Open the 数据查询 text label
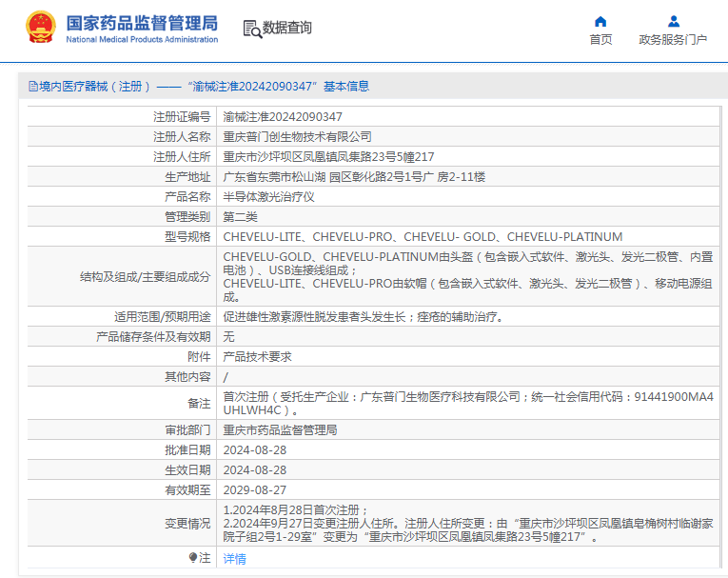 pyautogui.click(x=287, y=29)
